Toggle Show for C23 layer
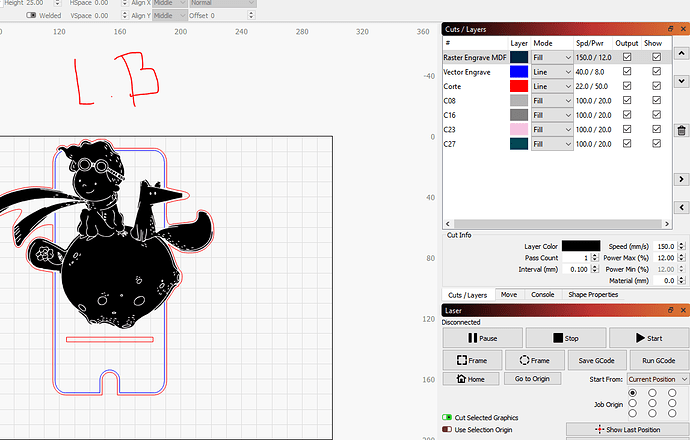Screen dimensions: 690x440 tap(657, 129)
